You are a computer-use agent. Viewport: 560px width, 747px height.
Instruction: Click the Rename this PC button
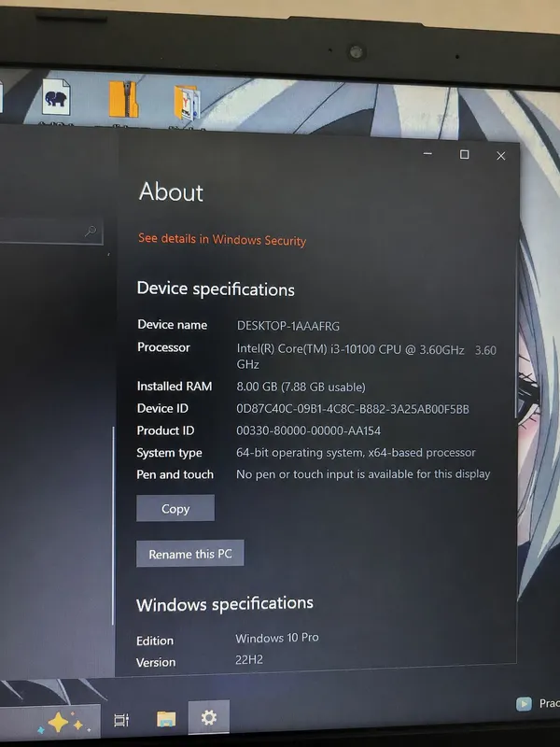pyautogui.click(x=190, y=554)
